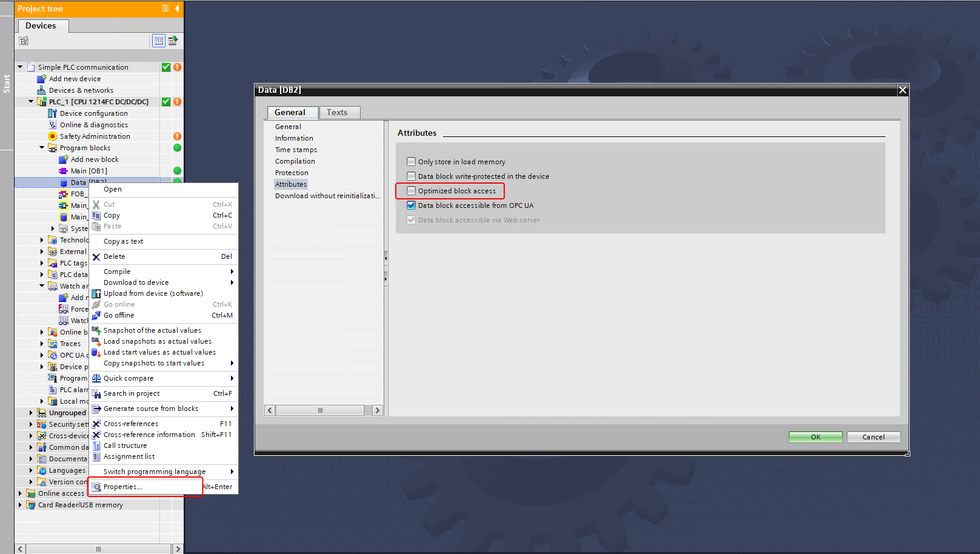Viewport: 980px width, 554px height.
Task: Open Devices & networks icon
Action: [x=41, y=90]
